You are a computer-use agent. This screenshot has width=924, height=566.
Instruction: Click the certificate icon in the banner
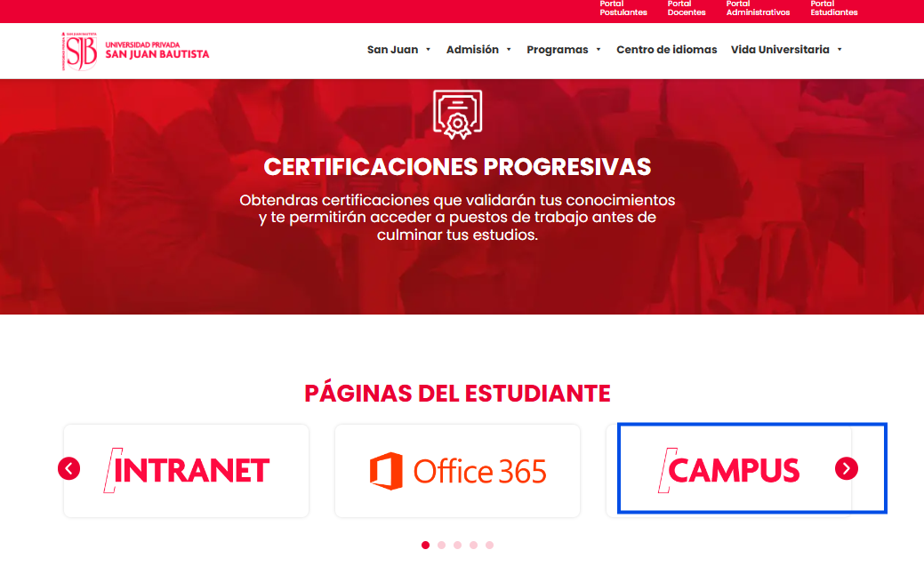457,115
